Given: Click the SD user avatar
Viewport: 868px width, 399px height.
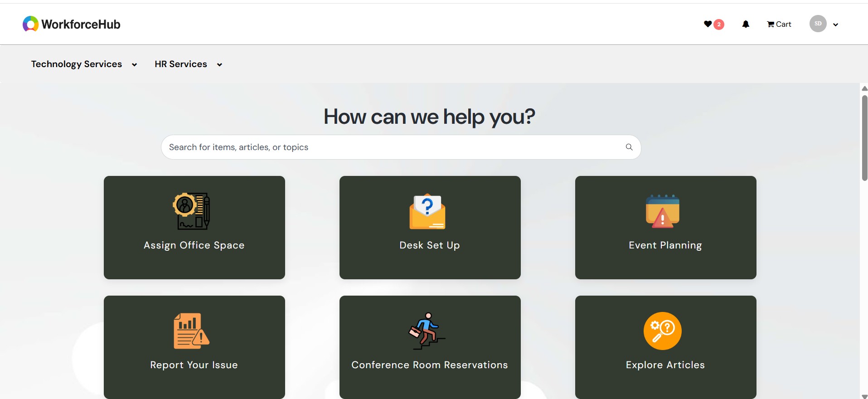Looking at the screenshot, I should pyautogui.click(x=818, y=24).
